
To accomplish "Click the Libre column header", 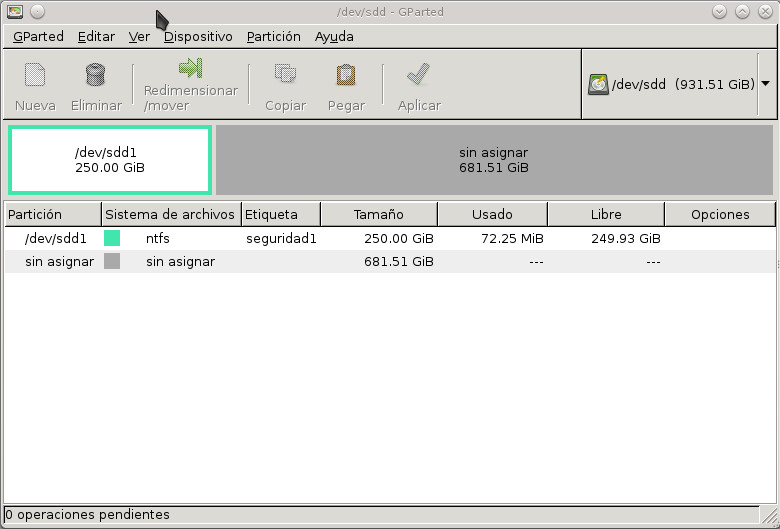I will coord(606,214).
